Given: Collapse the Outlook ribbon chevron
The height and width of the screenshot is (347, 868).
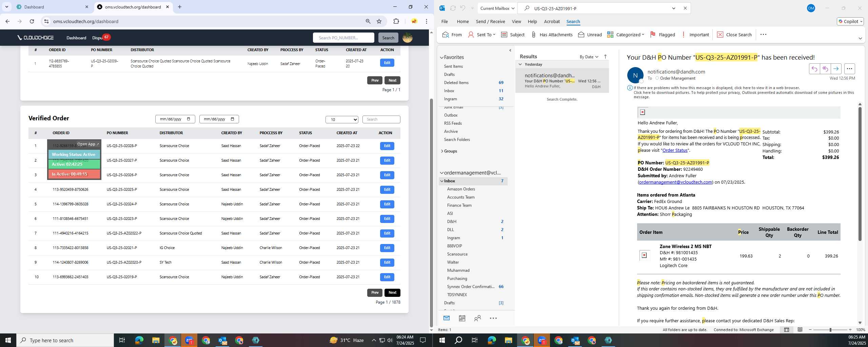Looking at the screenshot, I should tap(860, 38).
